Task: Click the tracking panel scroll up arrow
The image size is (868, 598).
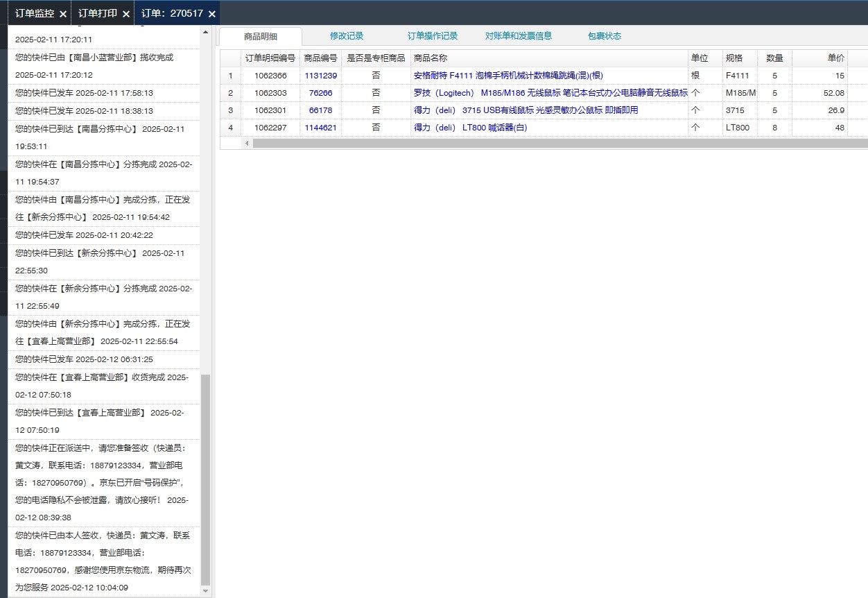Action: pyautogui.click(x=205, y=32)
